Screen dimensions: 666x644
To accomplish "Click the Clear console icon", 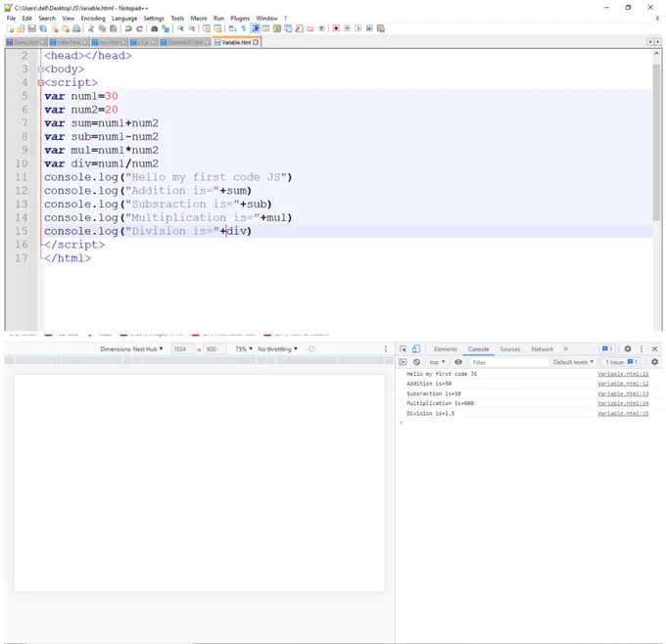I will pyautogui.click(x=416, y=362).
